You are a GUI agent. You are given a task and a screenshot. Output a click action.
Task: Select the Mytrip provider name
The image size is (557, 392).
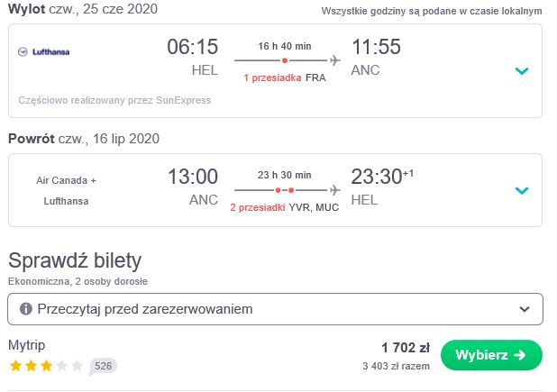point(27,345)
